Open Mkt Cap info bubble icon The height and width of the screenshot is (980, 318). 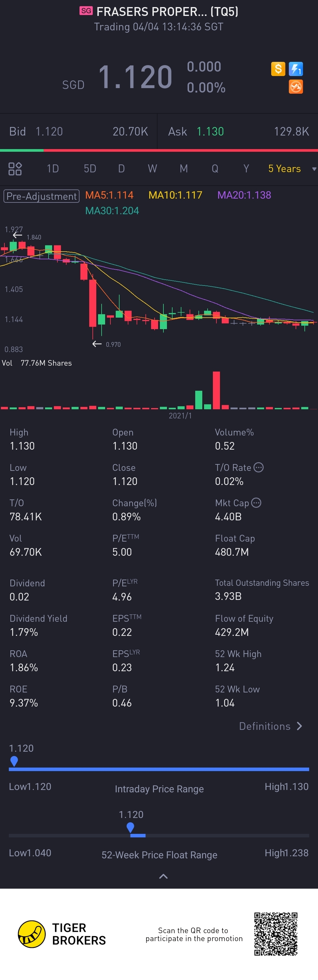pos(256,503)
